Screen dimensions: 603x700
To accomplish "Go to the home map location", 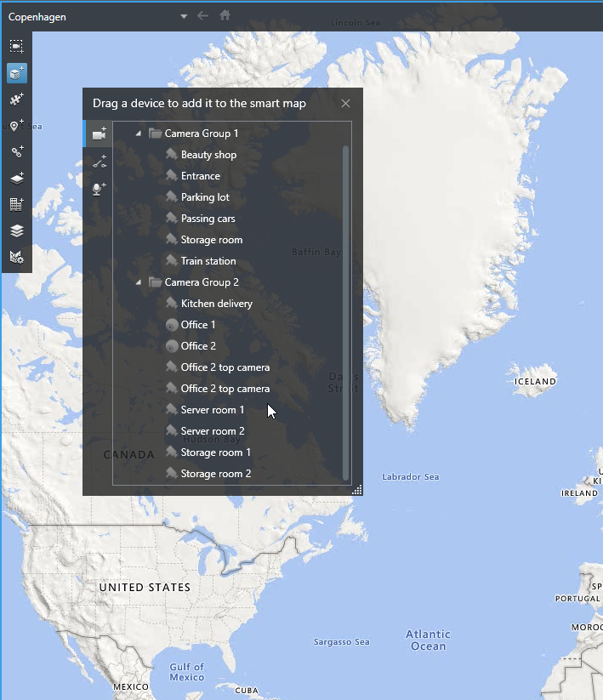I will 225,15.
